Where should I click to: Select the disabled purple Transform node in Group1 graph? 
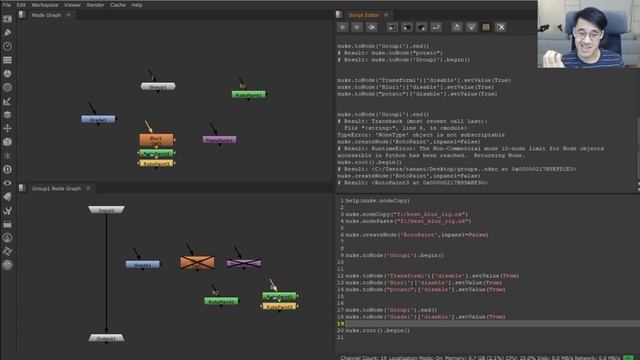click(x=244, y=263)
